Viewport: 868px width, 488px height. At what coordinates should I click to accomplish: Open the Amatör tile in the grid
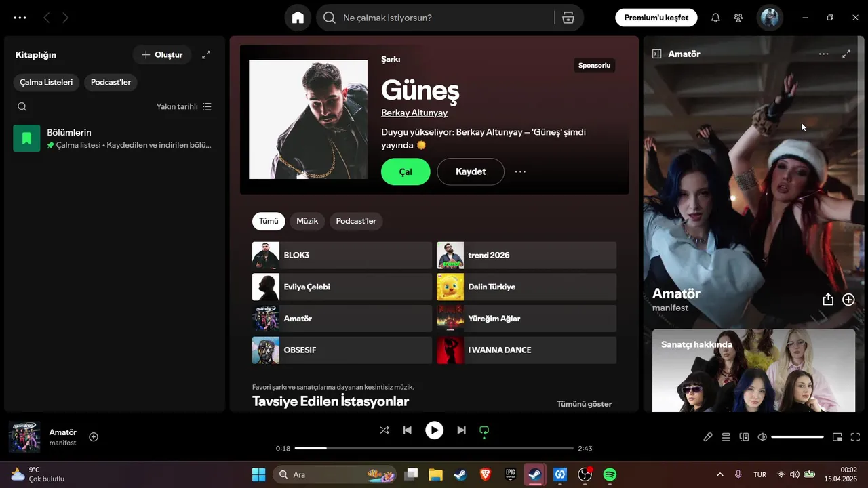pos(342,319)
